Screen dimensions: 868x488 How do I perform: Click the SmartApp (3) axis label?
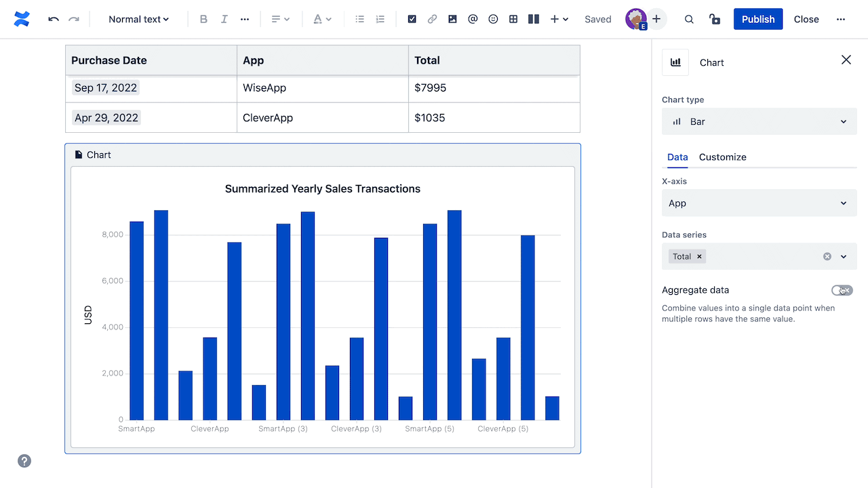pos(283,428)
